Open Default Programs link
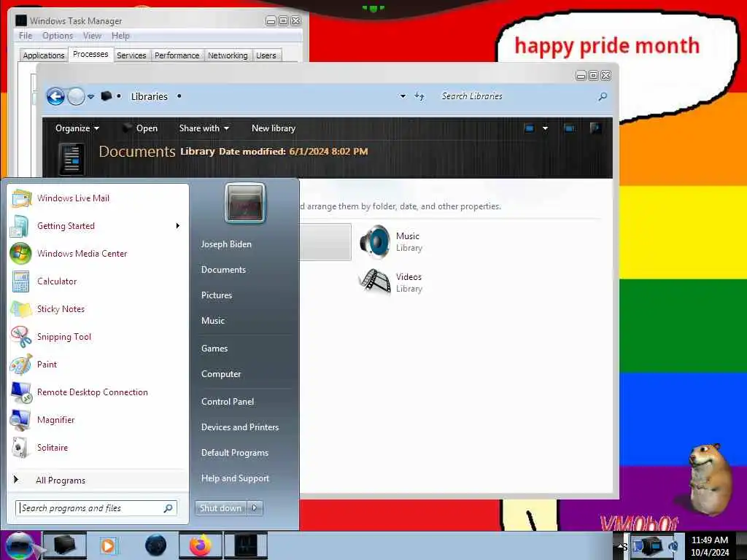 tap(235, 453)
